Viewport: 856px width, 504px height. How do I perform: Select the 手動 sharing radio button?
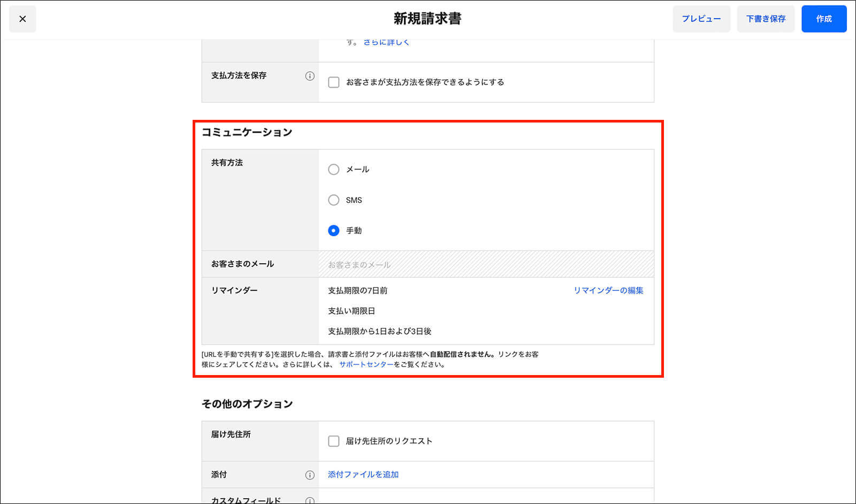pyautogui.click(x=334, y=231)
